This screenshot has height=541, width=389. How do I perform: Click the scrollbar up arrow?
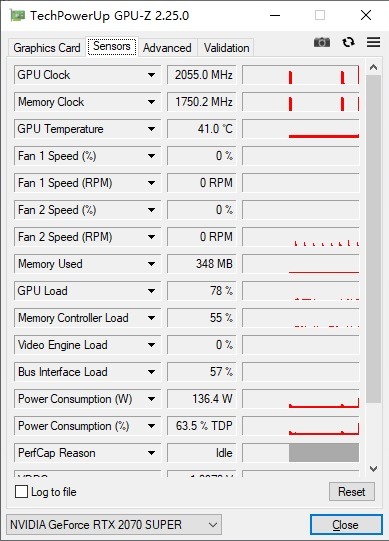point(373,67)
